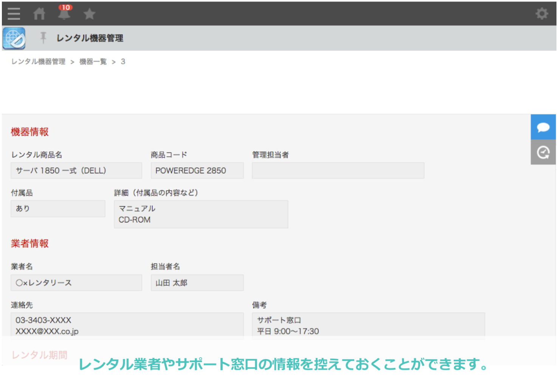Image resolution: width=558 pixels, height=392 pixels.
Task: Click record number 3 in breadcrumb
Action: point(123,62)
